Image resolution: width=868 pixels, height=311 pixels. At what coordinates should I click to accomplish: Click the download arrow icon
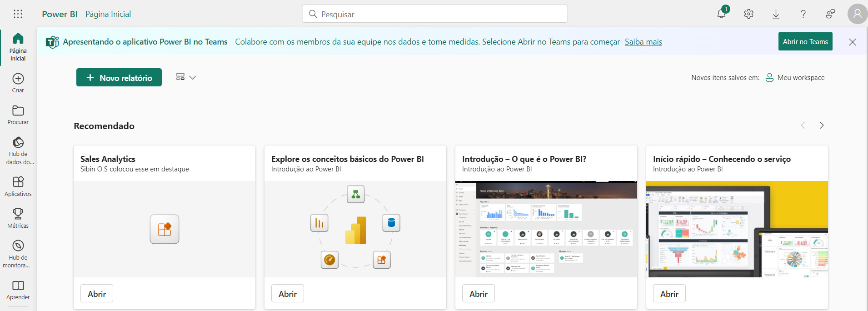[776, 14]
